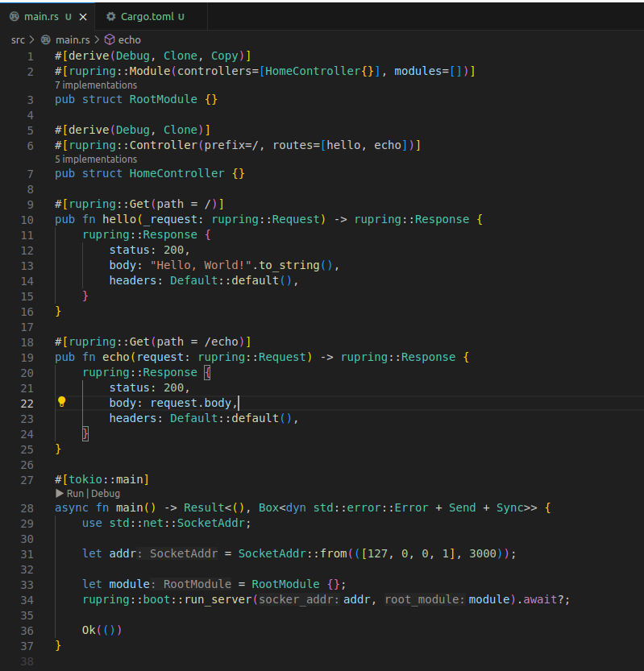This screenshot has height=671, width=644.
Task: Click the chevron between main.rs and echo
Action: pos(97,39)
